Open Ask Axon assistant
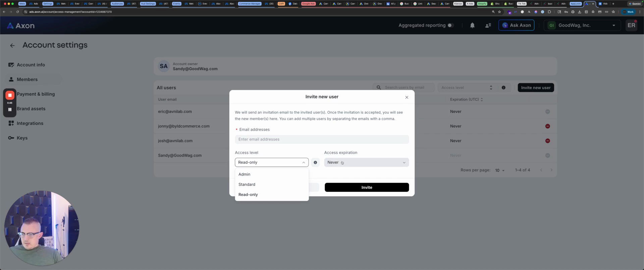The width and height of the screenshot is (644, 270). 516,25
